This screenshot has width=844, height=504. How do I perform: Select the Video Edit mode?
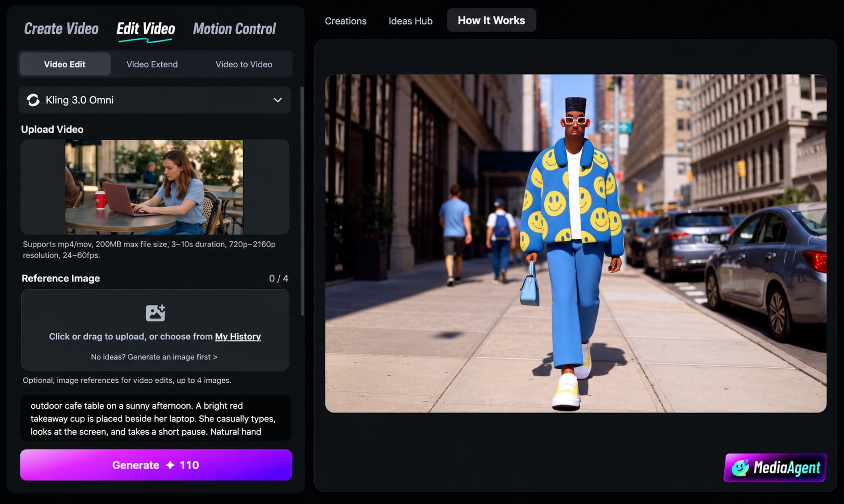pos(65,64)
